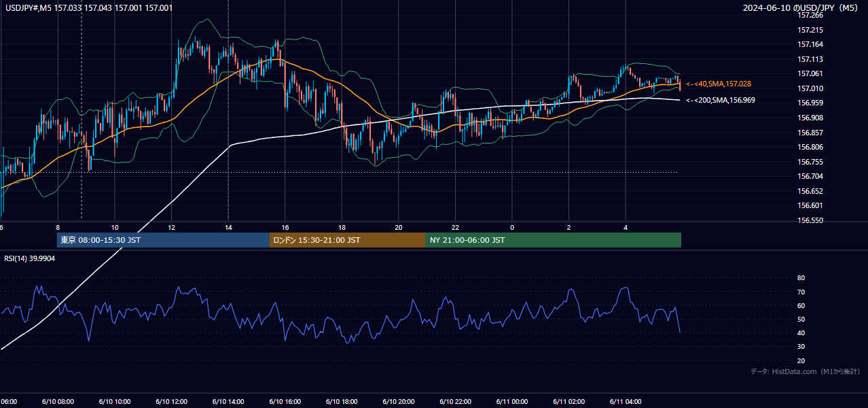The image size is (868, 408).
Task: Click price axis label 156.550
Action: click(810, 220)
